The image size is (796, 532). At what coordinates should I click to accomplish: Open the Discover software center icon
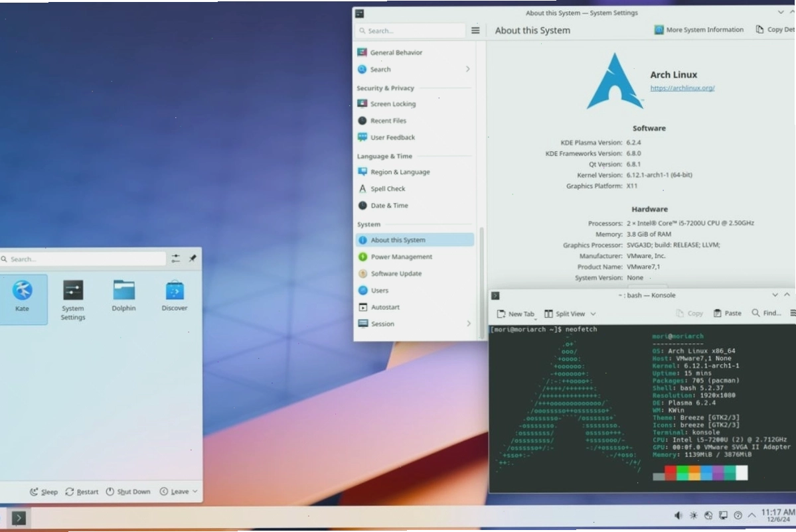[x=175, y=296]
